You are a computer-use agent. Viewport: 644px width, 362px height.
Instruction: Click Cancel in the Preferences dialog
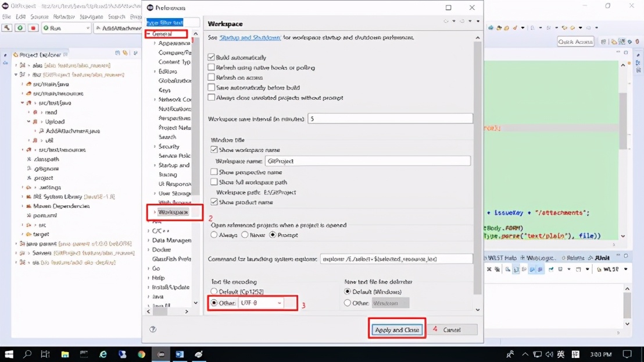point(452,330)
